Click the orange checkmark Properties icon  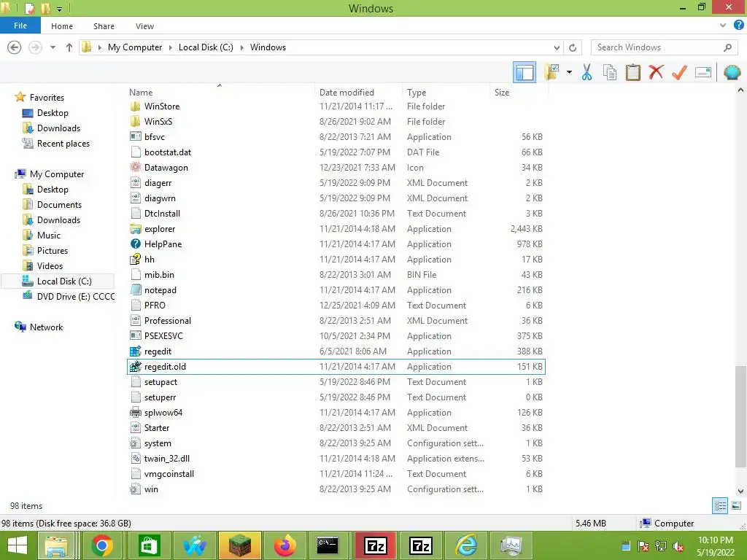[679, 72]
